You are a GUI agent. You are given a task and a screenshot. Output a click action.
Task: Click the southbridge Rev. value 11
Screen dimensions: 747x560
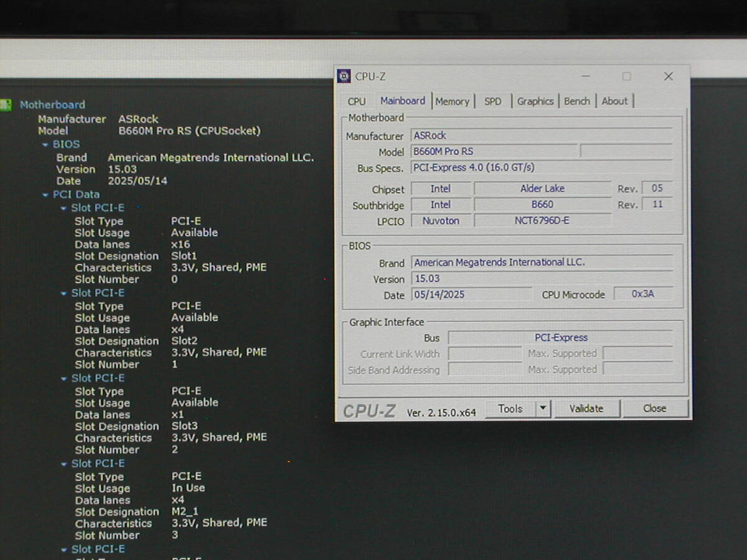657,205
